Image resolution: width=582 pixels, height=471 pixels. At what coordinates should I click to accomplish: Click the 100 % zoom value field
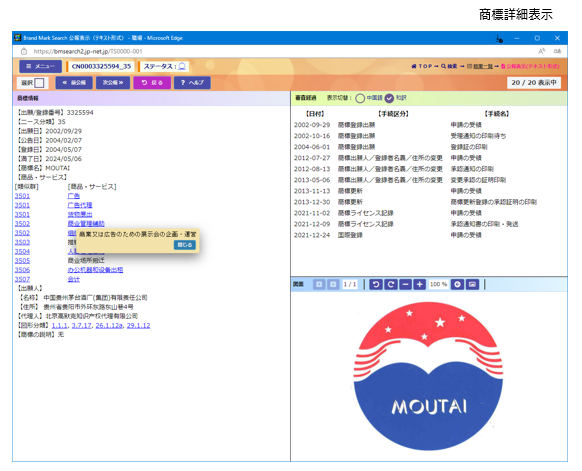[438, 285]
